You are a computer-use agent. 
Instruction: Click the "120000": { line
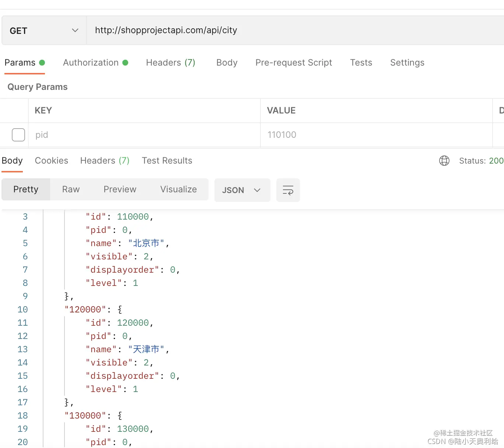point(93,309)
